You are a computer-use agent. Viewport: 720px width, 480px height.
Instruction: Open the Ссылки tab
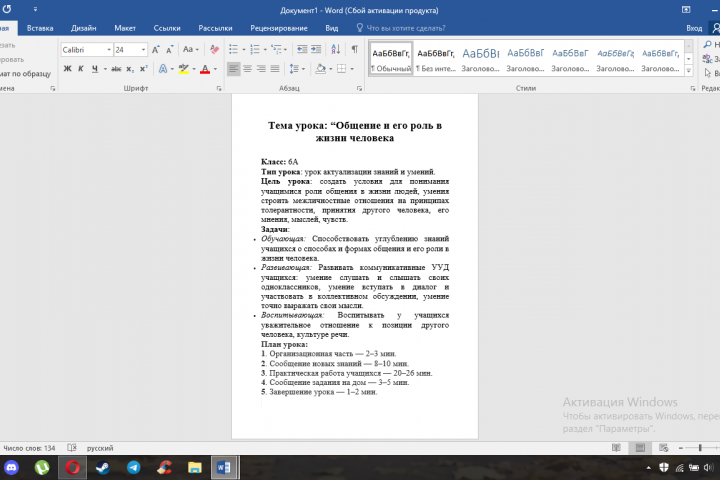click(x=167, y=28)
